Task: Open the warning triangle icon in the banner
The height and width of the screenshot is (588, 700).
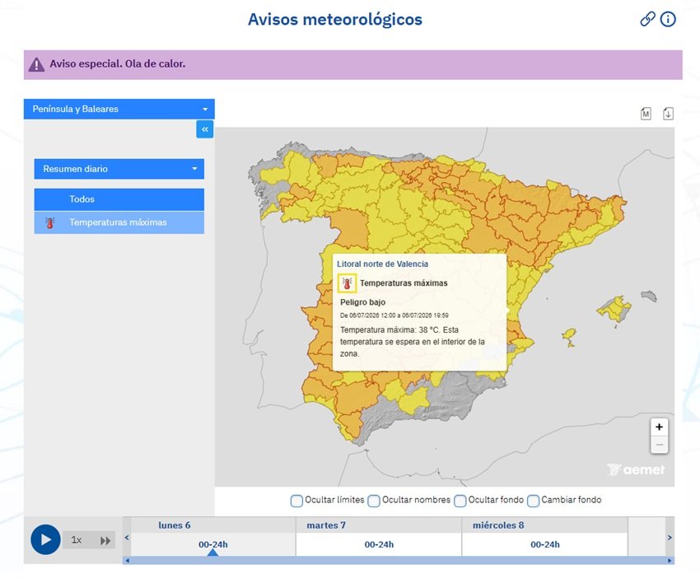Action: tap(36, 65)
